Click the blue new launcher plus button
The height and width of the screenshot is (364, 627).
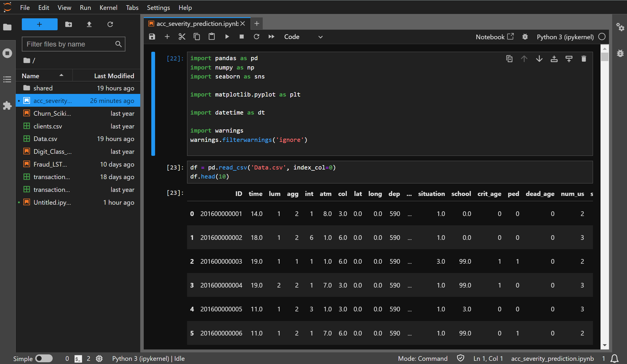40,24
